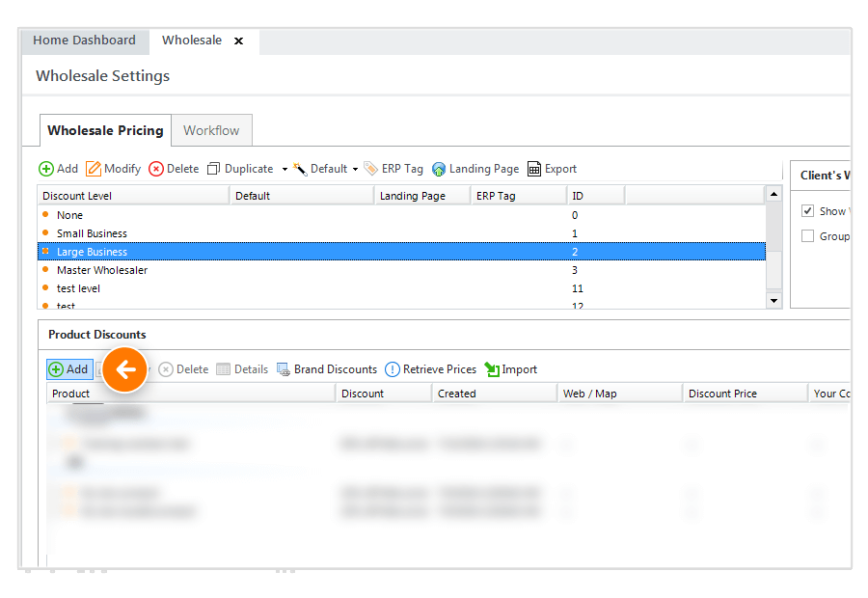This screenshot has width=868, height=598.
Task: Click the Modify pencil icon
Action: click(94, 169)
